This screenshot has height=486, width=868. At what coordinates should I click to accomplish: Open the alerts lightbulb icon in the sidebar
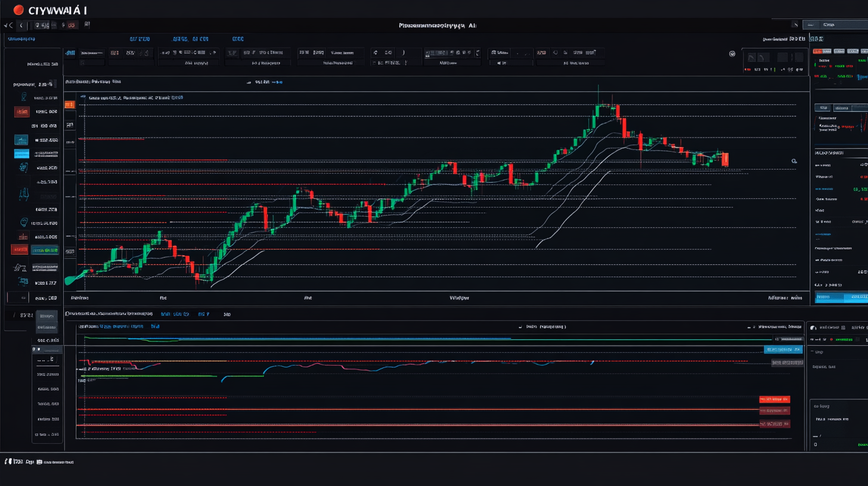click(22, 220)
